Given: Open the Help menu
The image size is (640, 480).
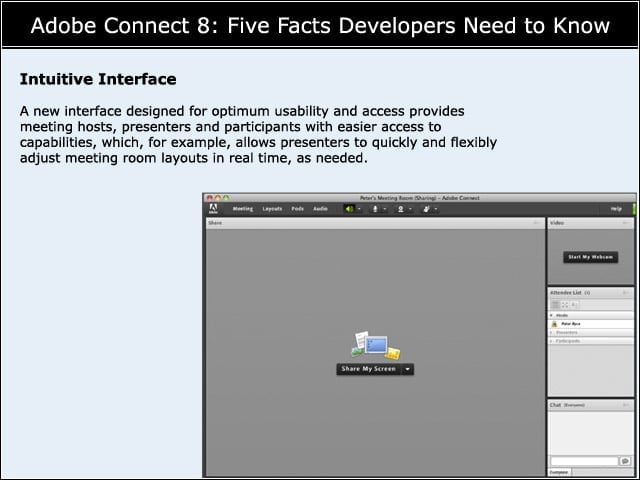Looking at the screenshot, I should (x=616, y=209).
